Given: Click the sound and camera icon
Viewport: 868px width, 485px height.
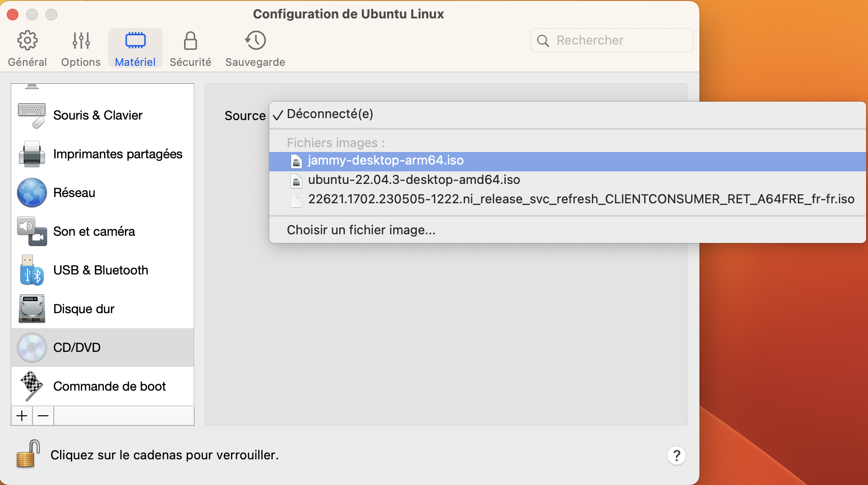Looking at the screenshot, I should (32, 231).
